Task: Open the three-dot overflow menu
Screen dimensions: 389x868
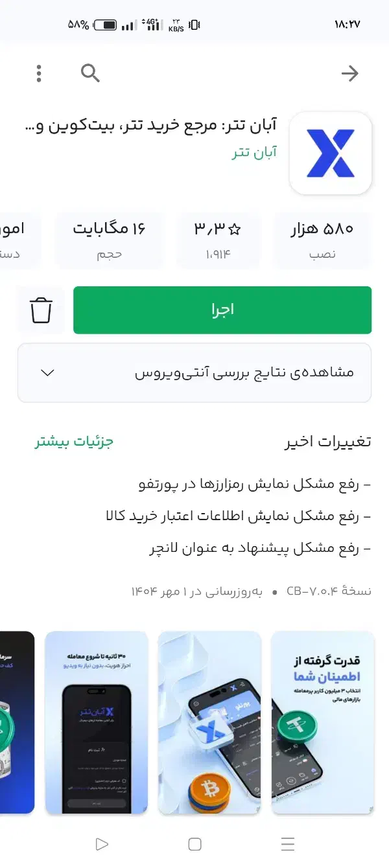Action: [x=39, y=73]
